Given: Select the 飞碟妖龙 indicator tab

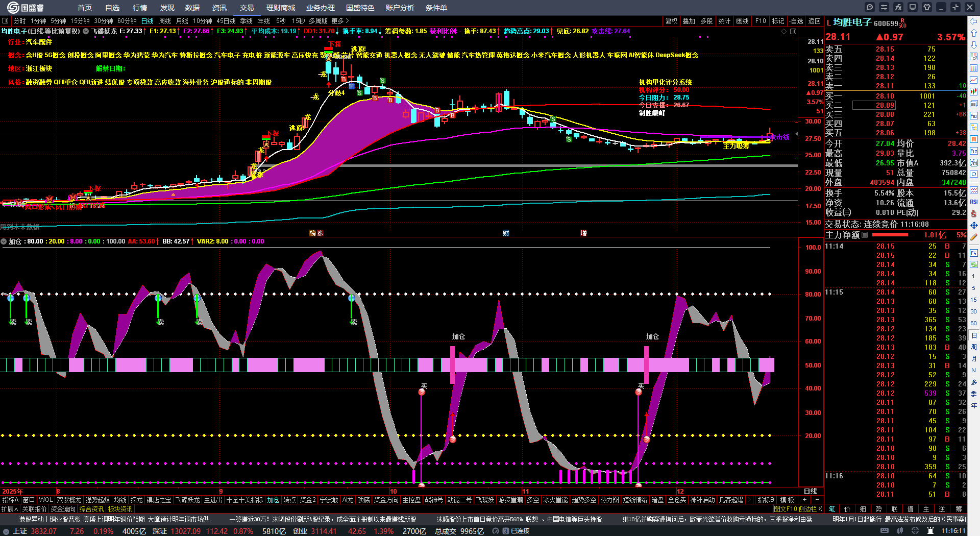Looking at the screenshot, I should pyautogui.click(x=188, y=500).
